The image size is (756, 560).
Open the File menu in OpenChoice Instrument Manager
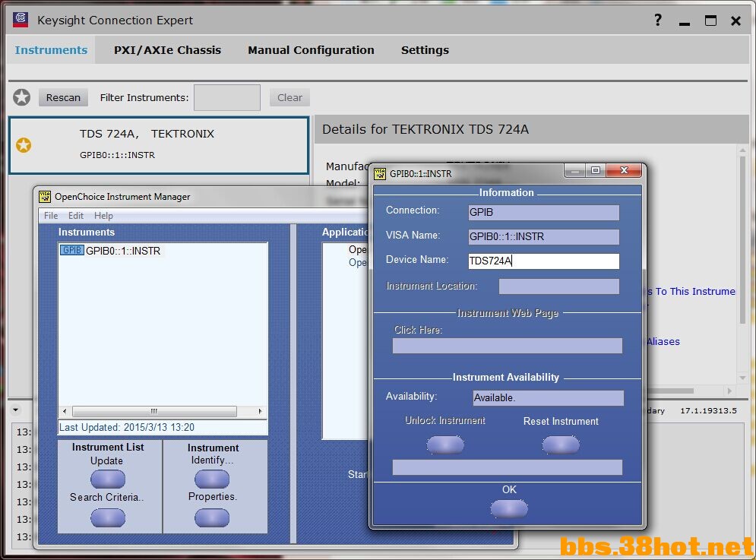click(x=51, y=216)
